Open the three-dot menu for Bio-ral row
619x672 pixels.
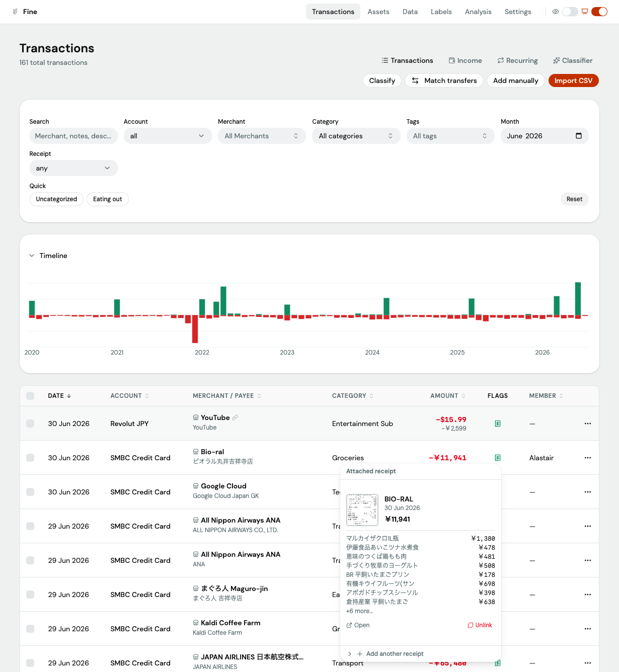click(587, 458)
